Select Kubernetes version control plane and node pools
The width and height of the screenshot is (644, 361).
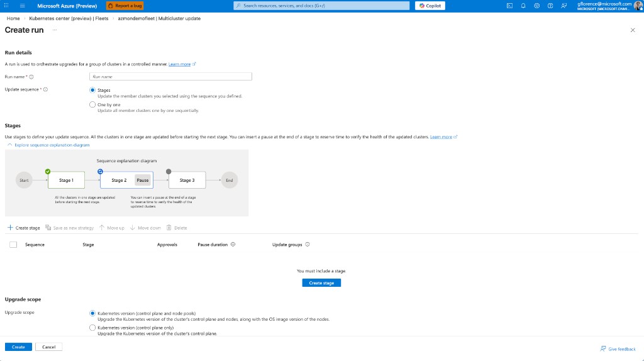tap(92, 313)
